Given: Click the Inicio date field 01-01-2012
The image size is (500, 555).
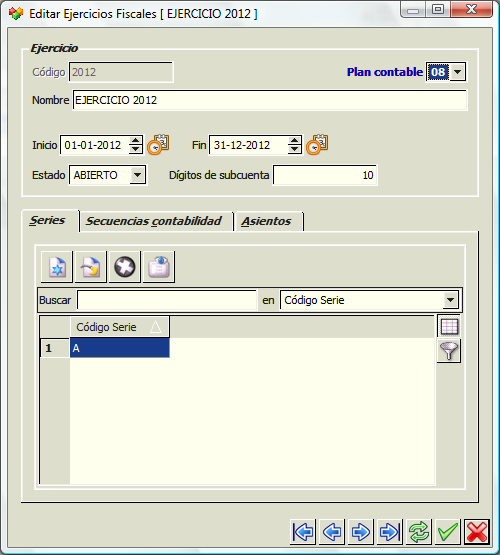Looking at the screenshot, I should tap(94, 145).
